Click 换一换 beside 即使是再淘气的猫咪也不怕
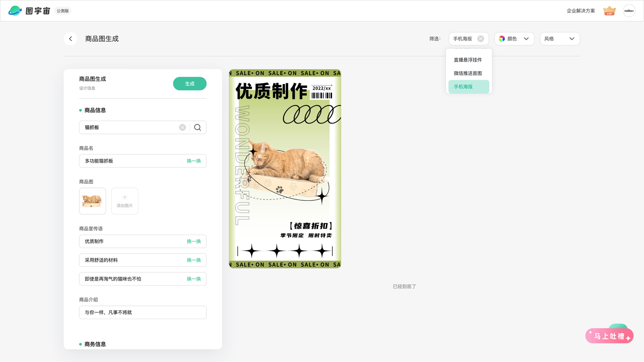Image resolution: width=644 pixels, height=362 pixels. click(x=194, y=279)
